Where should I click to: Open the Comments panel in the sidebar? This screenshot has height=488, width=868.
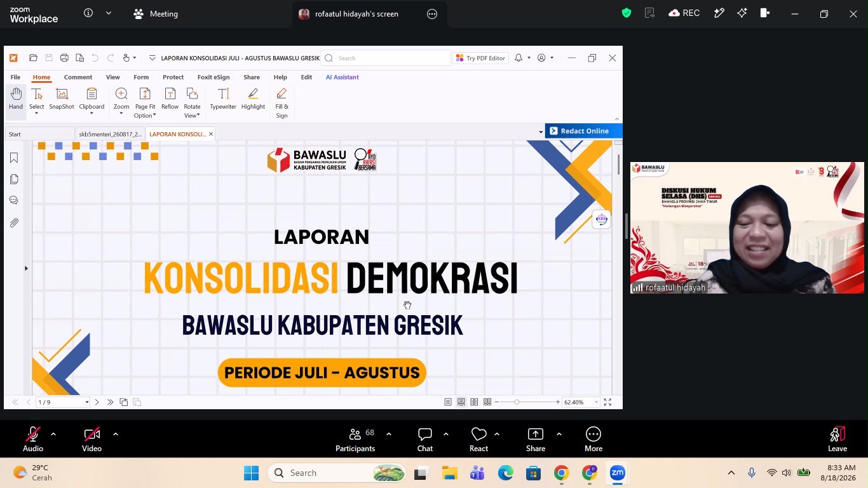point(14,200)
